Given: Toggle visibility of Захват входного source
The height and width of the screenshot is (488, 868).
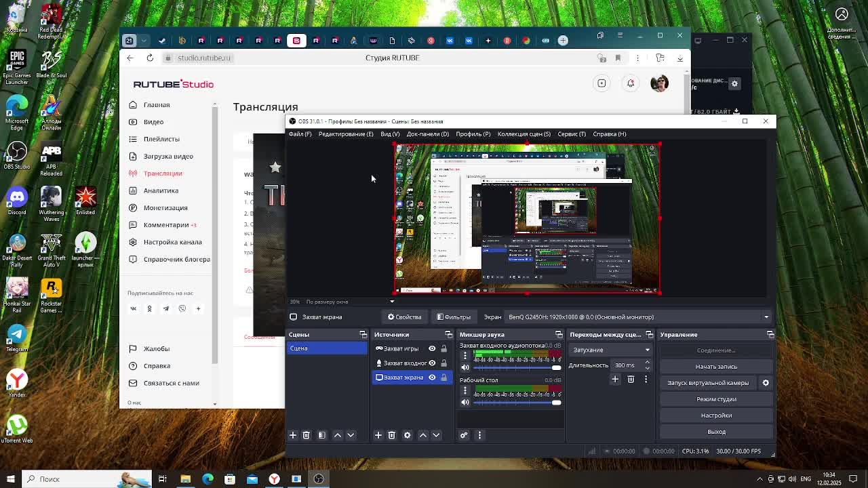Looking at the screenshot, I should click(x=432, y=363).
